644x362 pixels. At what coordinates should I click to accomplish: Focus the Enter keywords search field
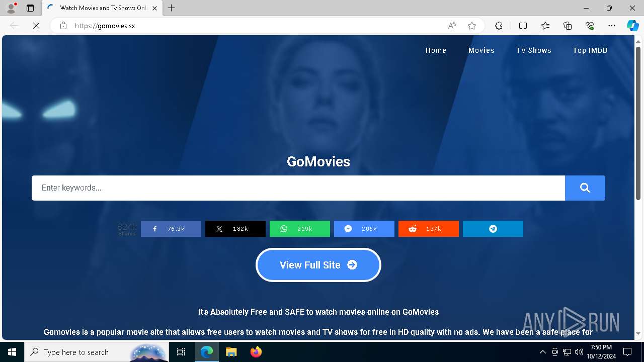pos(298,188)
